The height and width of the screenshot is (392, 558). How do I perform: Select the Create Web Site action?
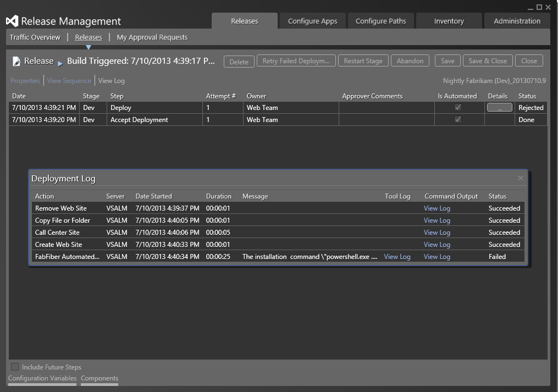point(58,245)
